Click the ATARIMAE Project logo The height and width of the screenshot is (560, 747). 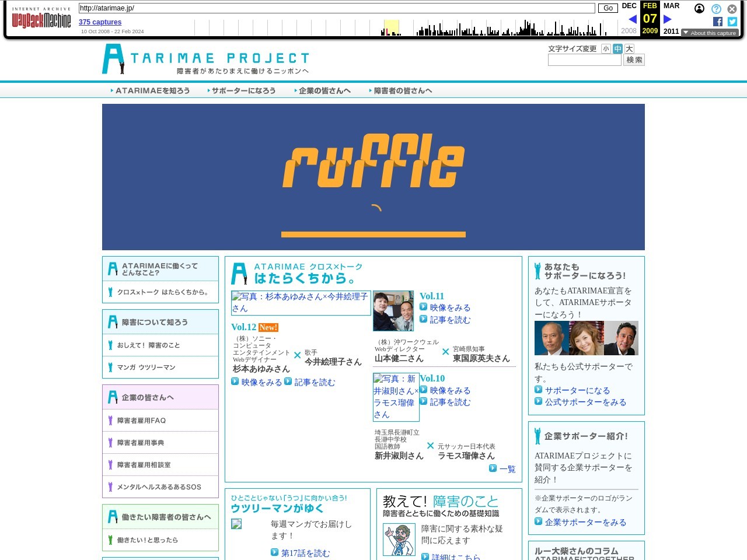click(x=206, y=59)
